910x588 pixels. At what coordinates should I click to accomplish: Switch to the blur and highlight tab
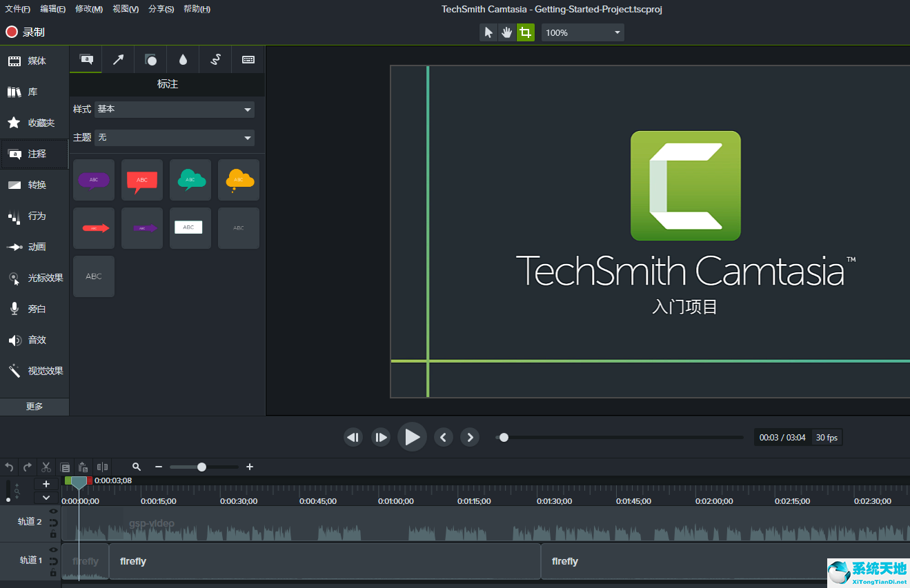tap(183, 60)
